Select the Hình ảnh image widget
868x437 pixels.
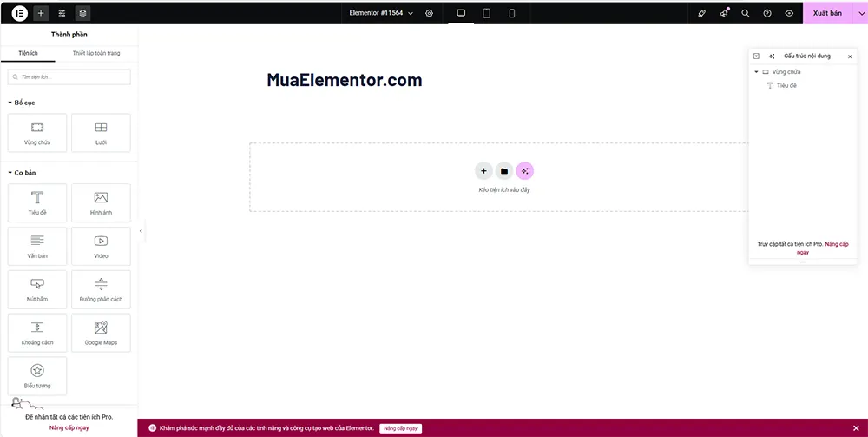101,202
